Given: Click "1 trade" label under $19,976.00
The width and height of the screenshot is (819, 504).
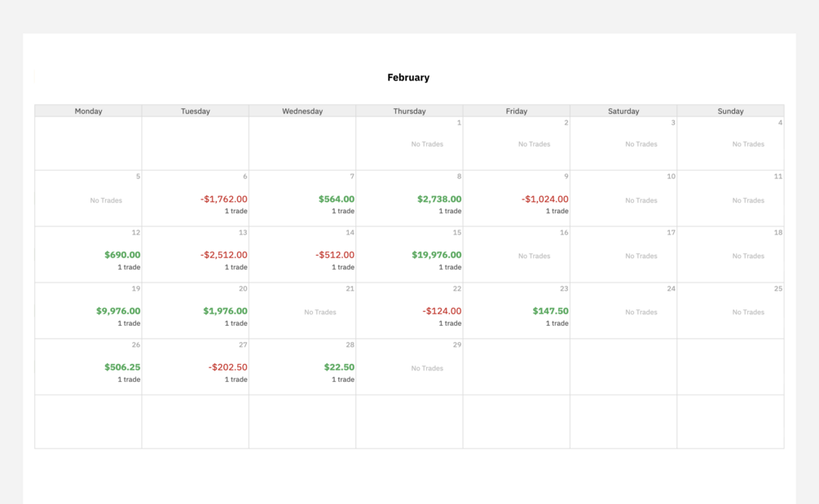Looking at the screenshot, I should click(x=450, y=267).
